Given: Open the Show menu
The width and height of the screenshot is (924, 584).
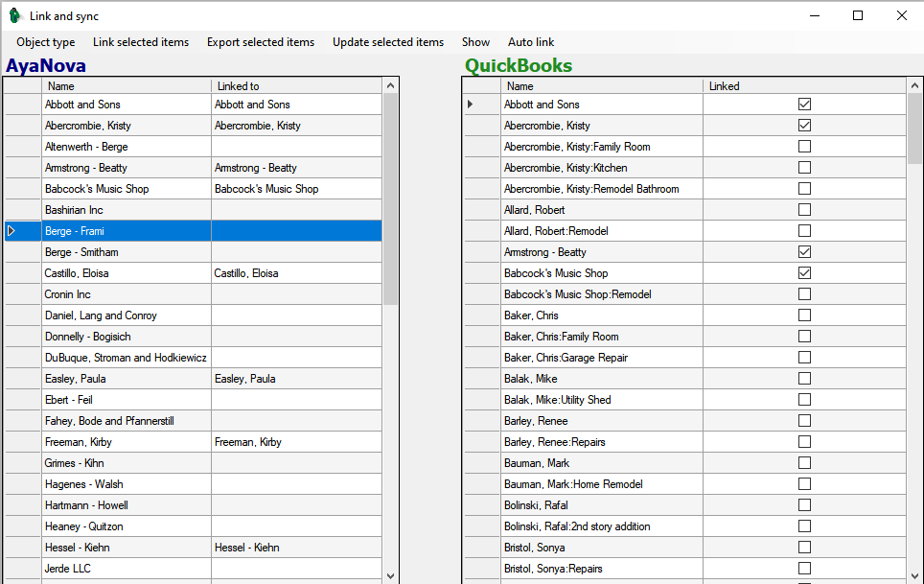Looking at the screenshot, I should 475,42.
